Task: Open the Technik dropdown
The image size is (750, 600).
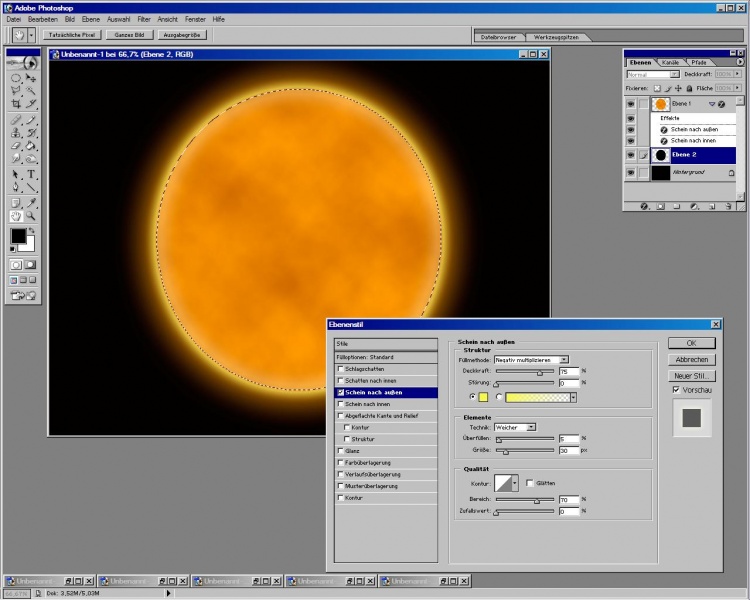Action: coord(531,427)
